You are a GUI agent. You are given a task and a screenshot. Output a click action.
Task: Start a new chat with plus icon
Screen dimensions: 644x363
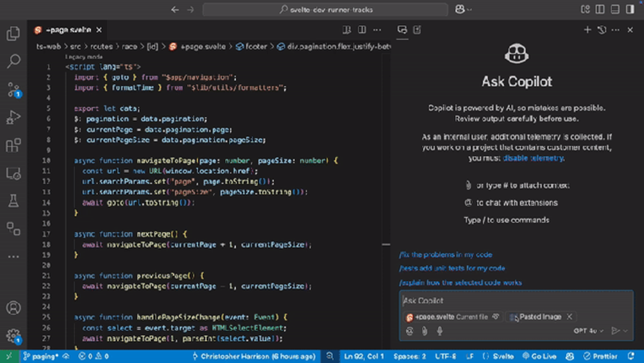point(587,30)
